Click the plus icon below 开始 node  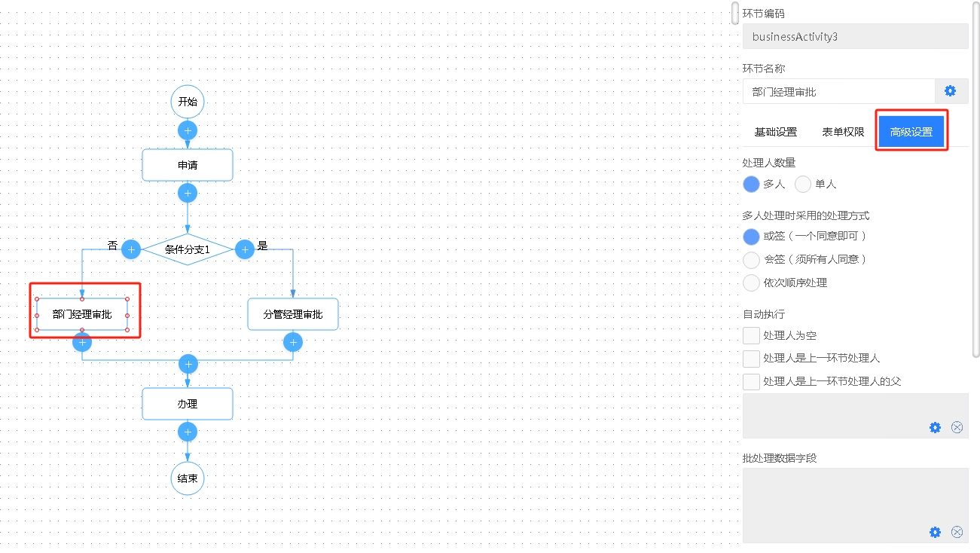[x=188, y=130]
